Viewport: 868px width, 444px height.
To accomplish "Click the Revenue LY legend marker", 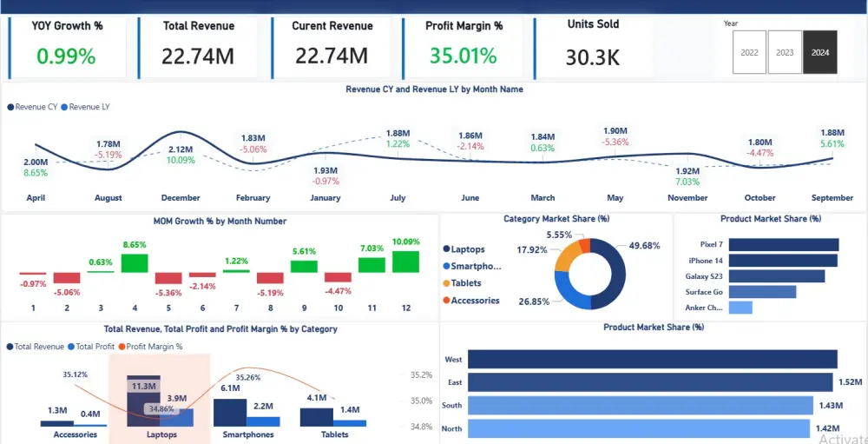I will coord(63,107).
